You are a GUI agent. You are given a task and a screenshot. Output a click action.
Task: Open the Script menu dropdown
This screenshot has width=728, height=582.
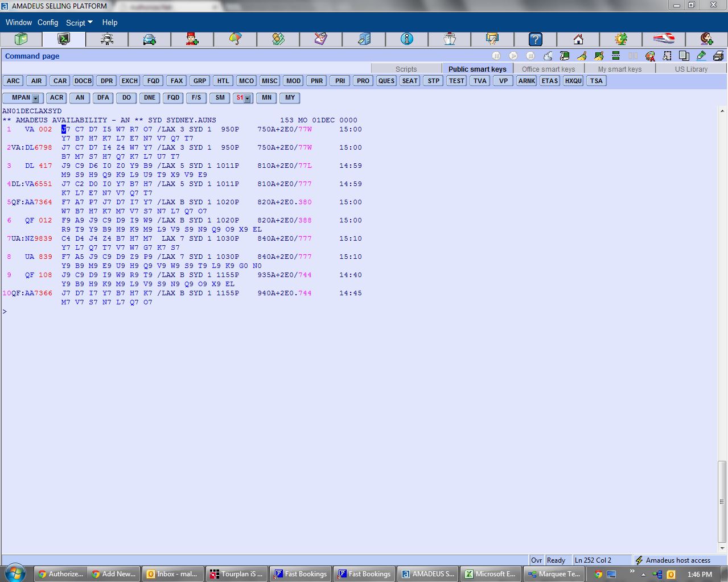79,23
